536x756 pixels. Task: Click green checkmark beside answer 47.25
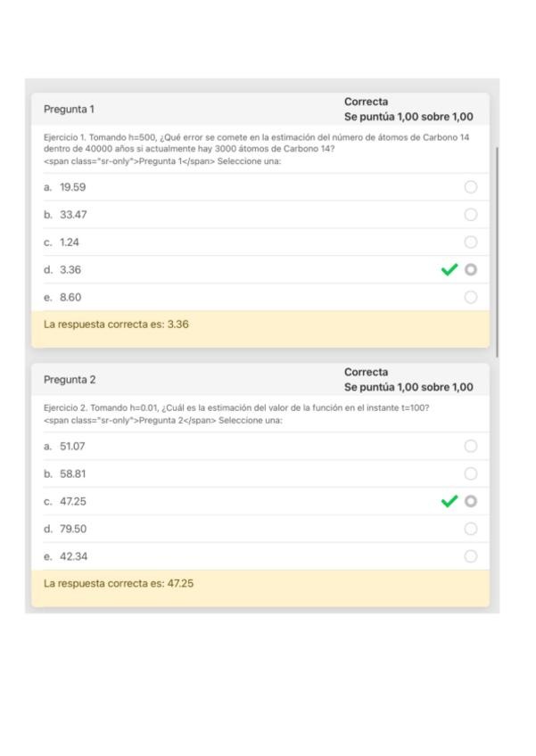click(449, 502)
